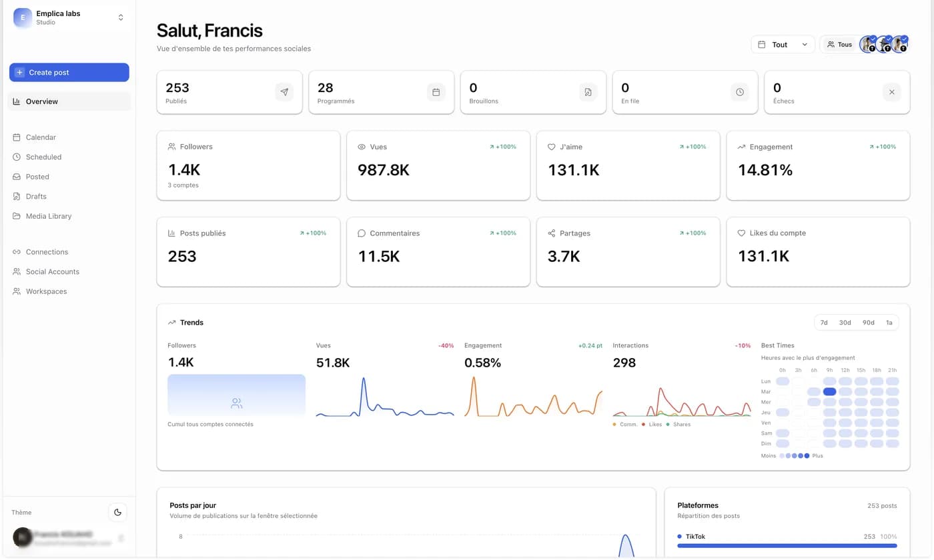Click the darkest Best Times cell, Mar 9h

coord(829,392)
